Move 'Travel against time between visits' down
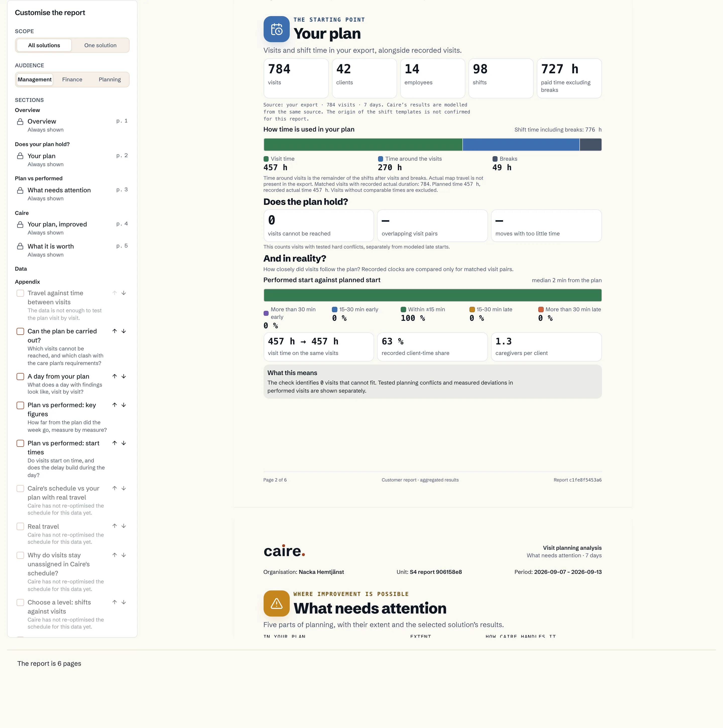 (124, 293)
